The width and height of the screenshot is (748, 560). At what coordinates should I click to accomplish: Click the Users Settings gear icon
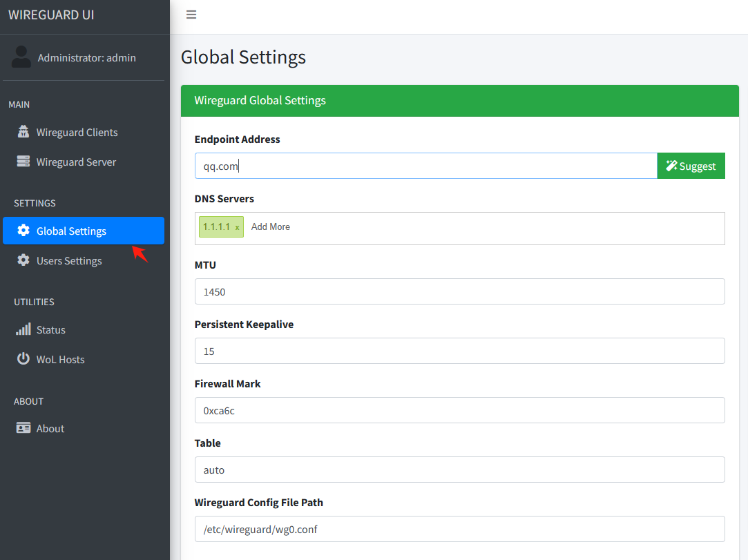[23, 260]
